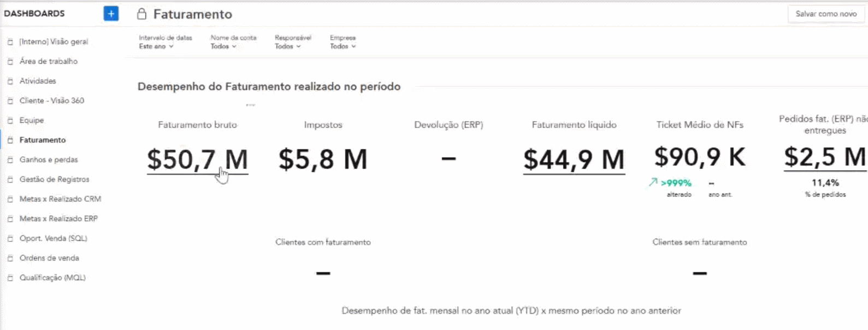Click the icon next to [Interno] Visão geral
The width and height of the screenshot is (868, 330).
[10, 42]
